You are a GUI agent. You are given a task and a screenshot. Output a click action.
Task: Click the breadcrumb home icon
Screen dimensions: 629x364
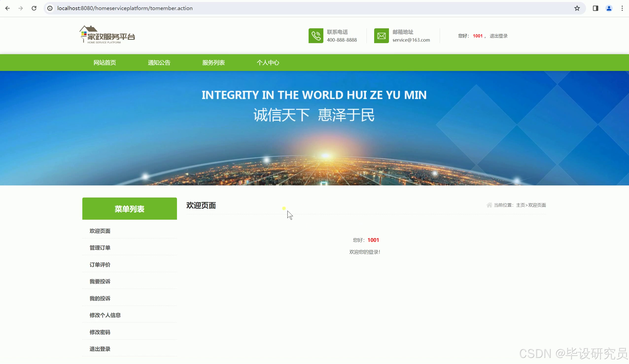click(x=489, y=205)
